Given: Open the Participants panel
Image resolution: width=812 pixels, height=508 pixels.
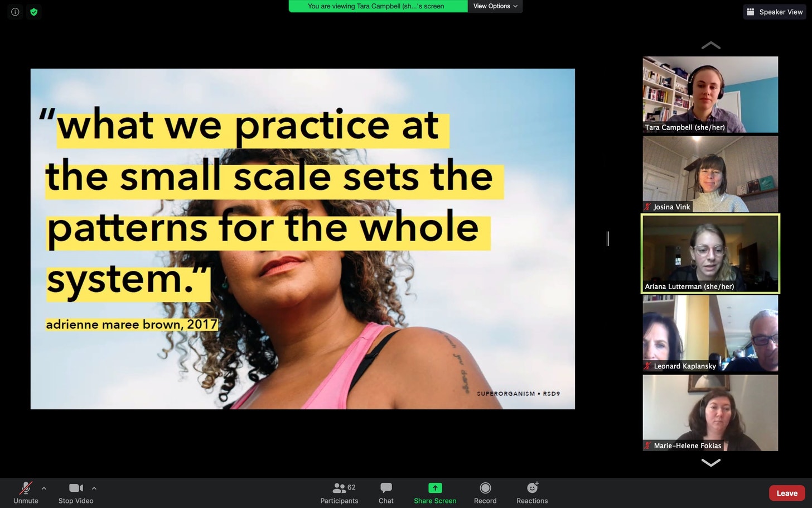Looking at the screenshot, I should click(339, 493).
